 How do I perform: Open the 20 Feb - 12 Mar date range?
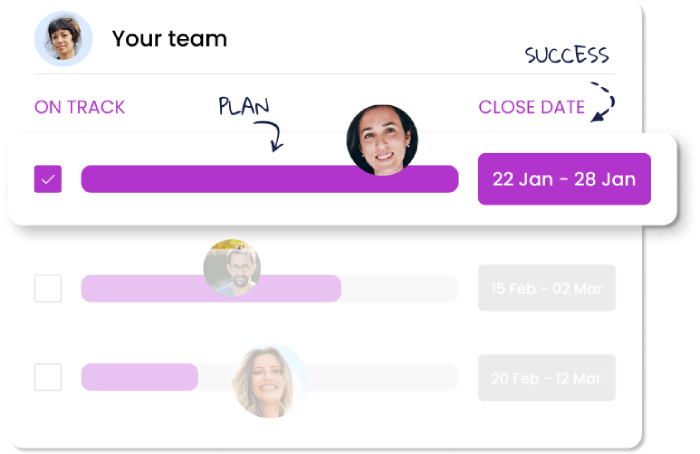pyautogui.click(x=547, y=378)
